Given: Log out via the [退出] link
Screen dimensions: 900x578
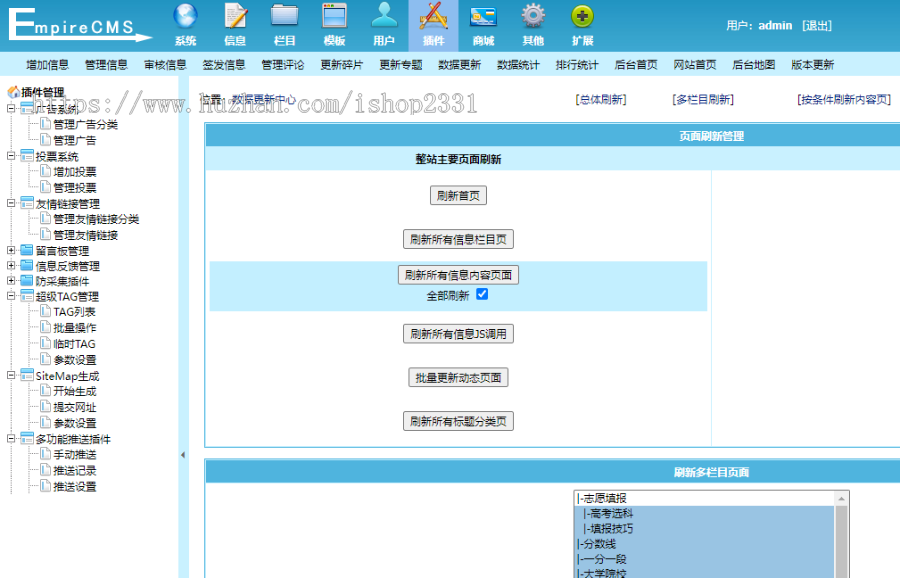Looking at the screenshot, I should (817, 25).
